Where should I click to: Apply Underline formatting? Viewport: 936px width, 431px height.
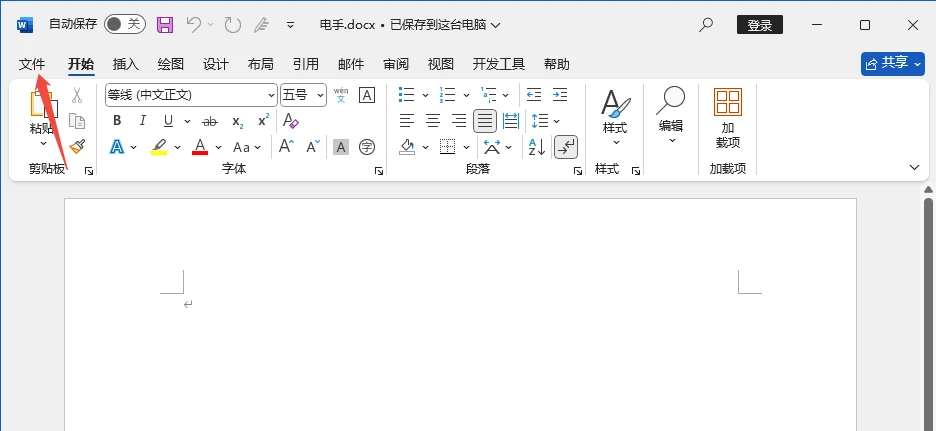(x=168, y=121)
